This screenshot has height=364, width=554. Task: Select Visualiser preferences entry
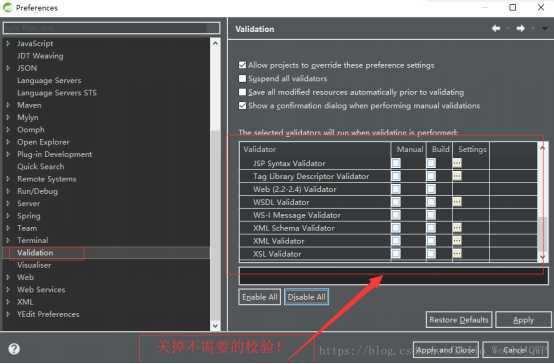coord(34,265)
